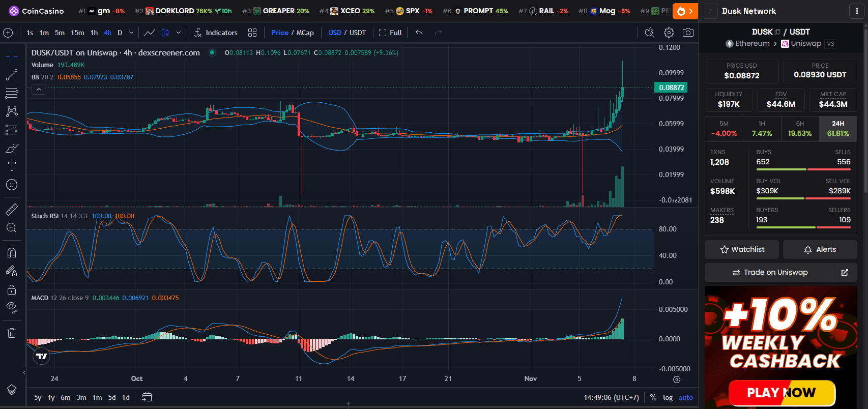The width and height of the screenshot is (868, 409).
Task: Open the Fibonacci retracement tool
Action: [x=11, y=93]
